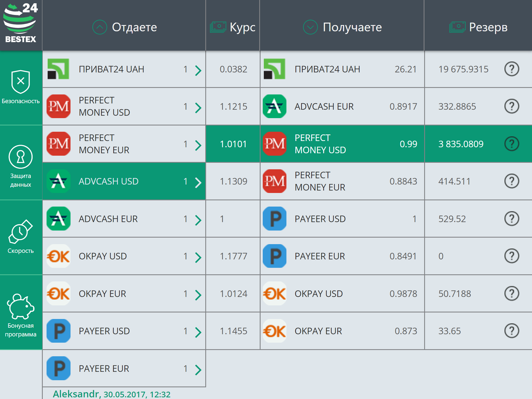The width and height of the screenshot is (532, 399).
Task: Click the Privat24 logo in Отдаете column
Action: pyautogui.click(x=58, y=69)
